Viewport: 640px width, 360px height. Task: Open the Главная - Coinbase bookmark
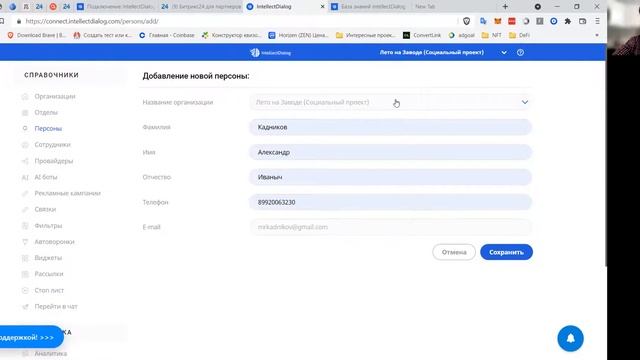point(167,36)
